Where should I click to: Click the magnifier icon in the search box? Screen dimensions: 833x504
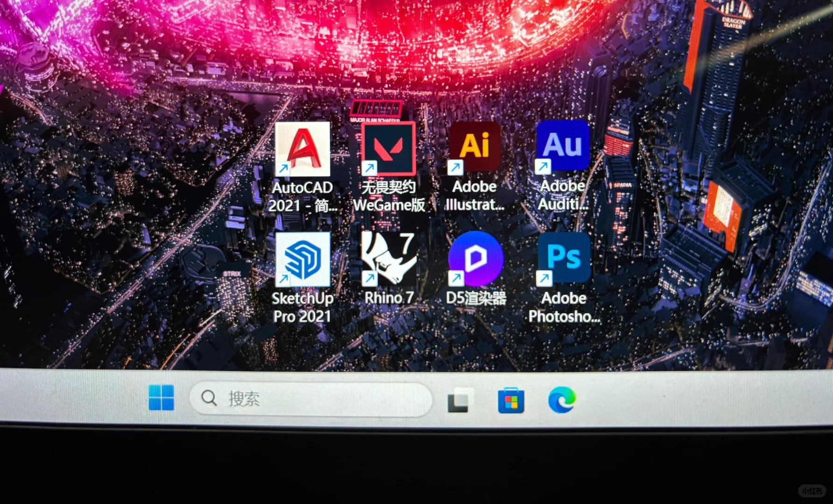pos(209,398)
